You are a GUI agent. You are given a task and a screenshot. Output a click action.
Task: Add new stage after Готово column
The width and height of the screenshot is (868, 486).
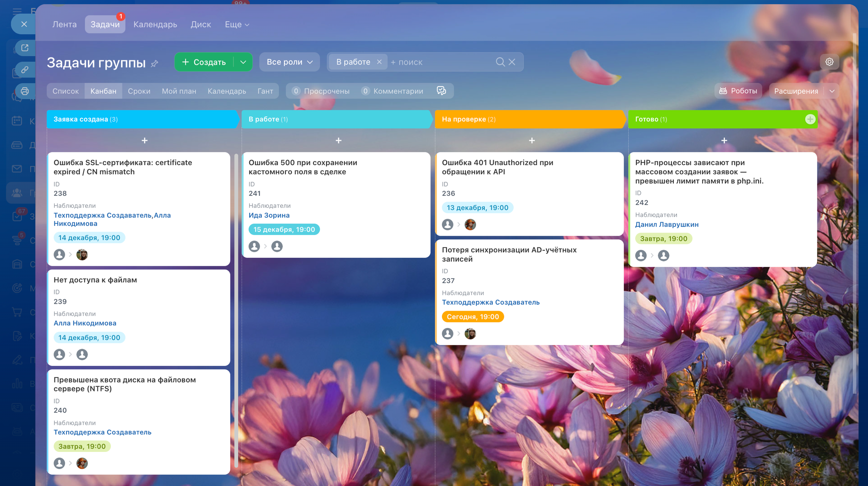pos(810,119)
